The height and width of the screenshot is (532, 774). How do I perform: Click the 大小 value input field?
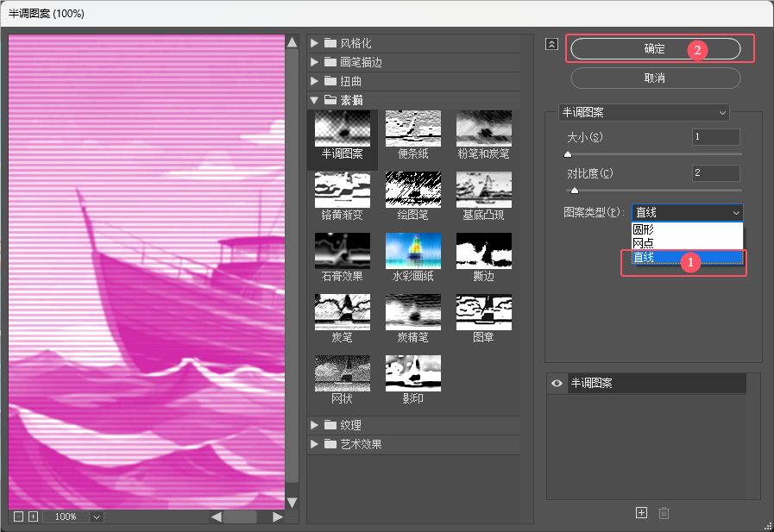(715, 137)
